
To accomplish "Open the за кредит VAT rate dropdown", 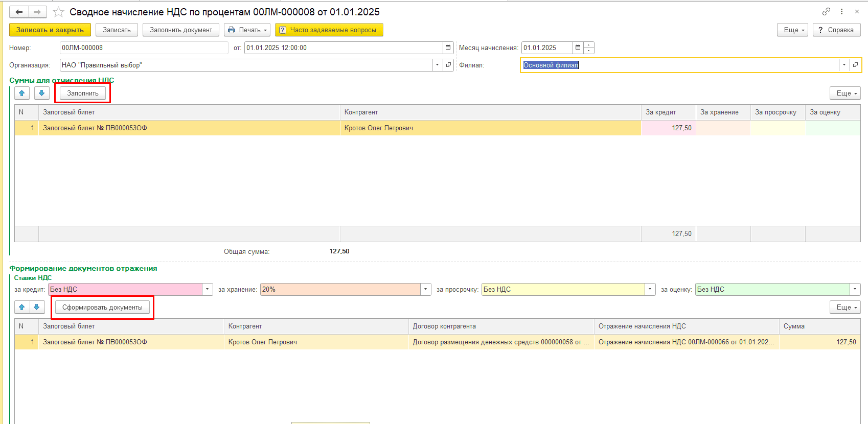I will 208,289.
